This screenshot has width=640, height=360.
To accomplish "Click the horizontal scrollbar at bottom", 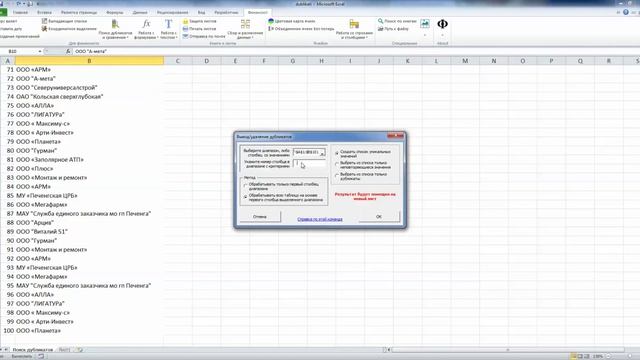I will (508, 350).
